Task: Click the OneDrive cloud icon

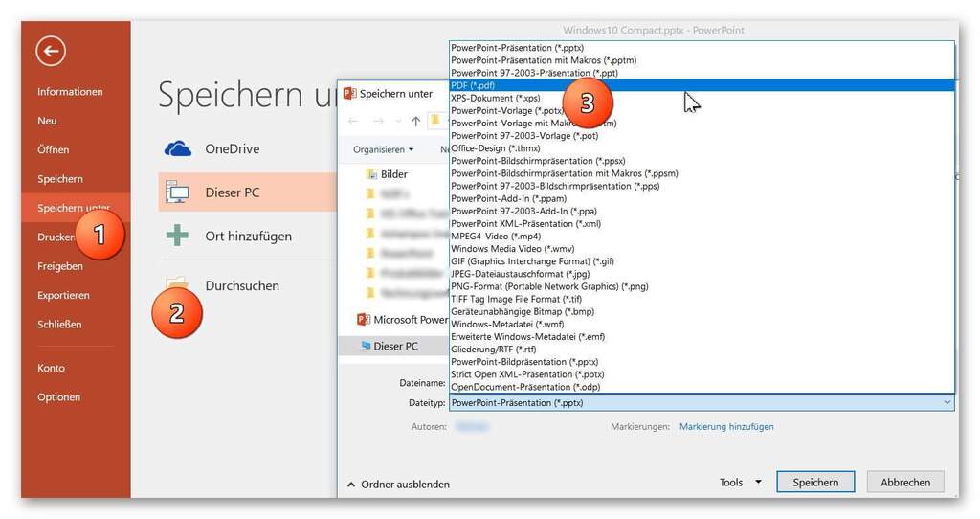Action: (x=178, y=148)
